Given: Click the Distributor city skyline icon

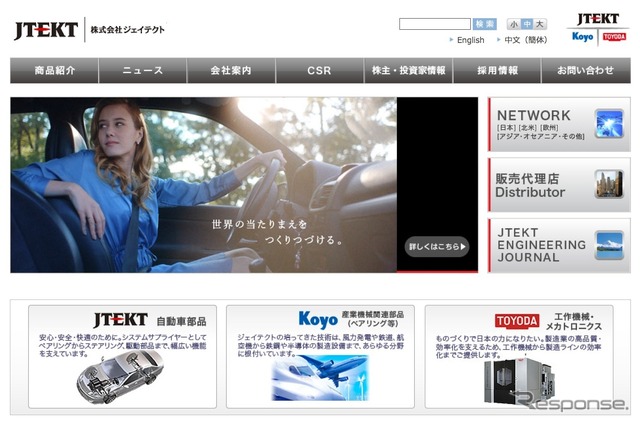Looking at the screenshot, I should click(x=609, y=184).
